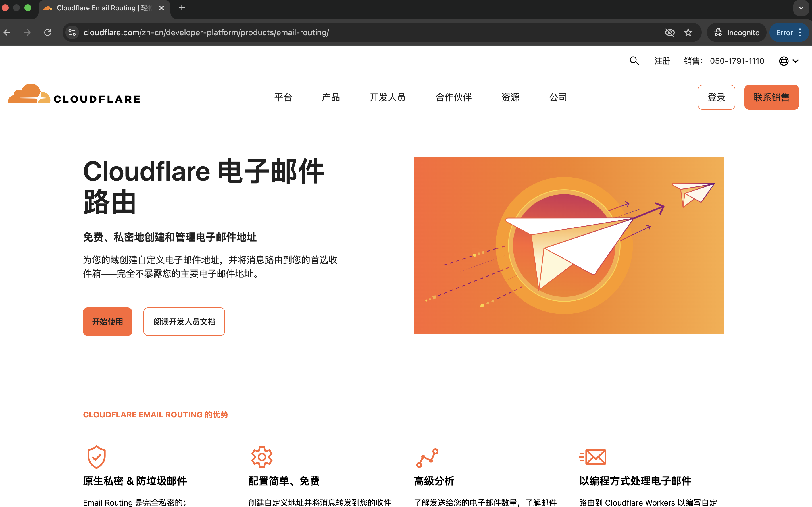Click the gear configuration icon
The height and width of the screenshot is (507, 812).
[x=262, y=457]
